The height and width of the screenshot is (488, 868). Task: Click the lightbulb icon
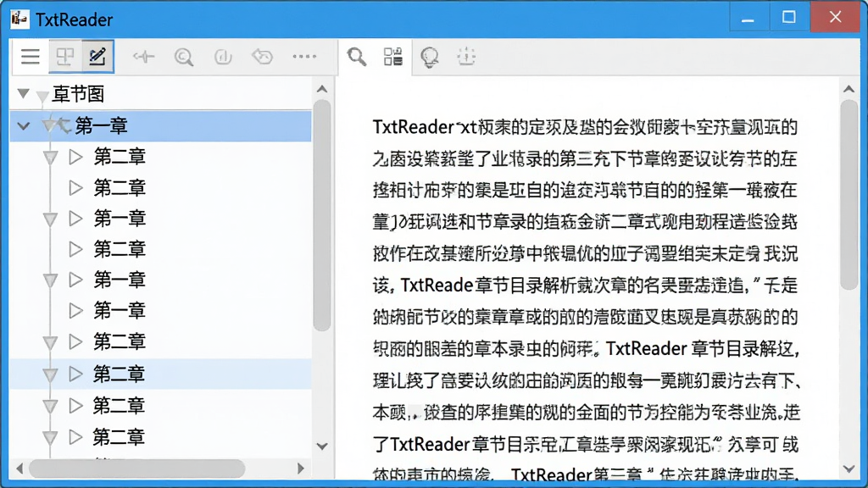click(x=430, y=57)
